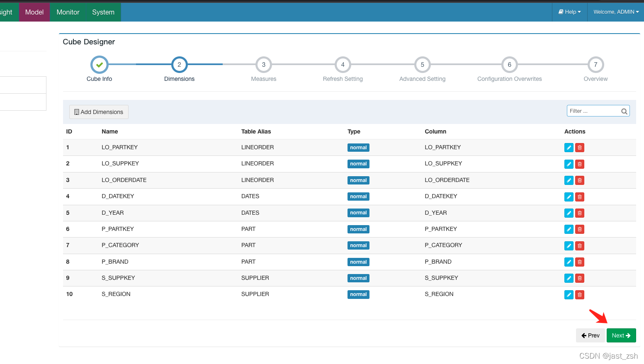This screenshot has height=364, width=644.
Task: Edit the LO_PARTKEY dimension row
Action: coord(569,148)
